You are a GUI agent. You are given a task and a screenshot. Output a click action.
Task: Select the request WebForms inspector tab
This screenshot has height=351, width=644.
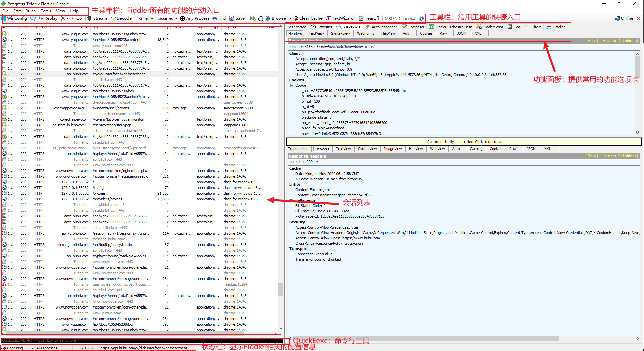coord(365,33)
